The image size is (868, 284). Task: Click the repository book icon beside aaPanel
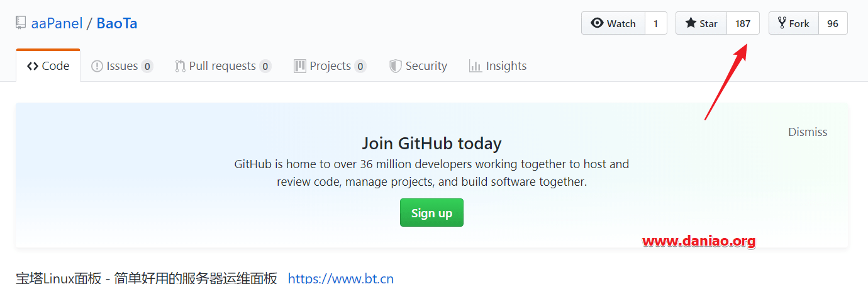(21, 24)
